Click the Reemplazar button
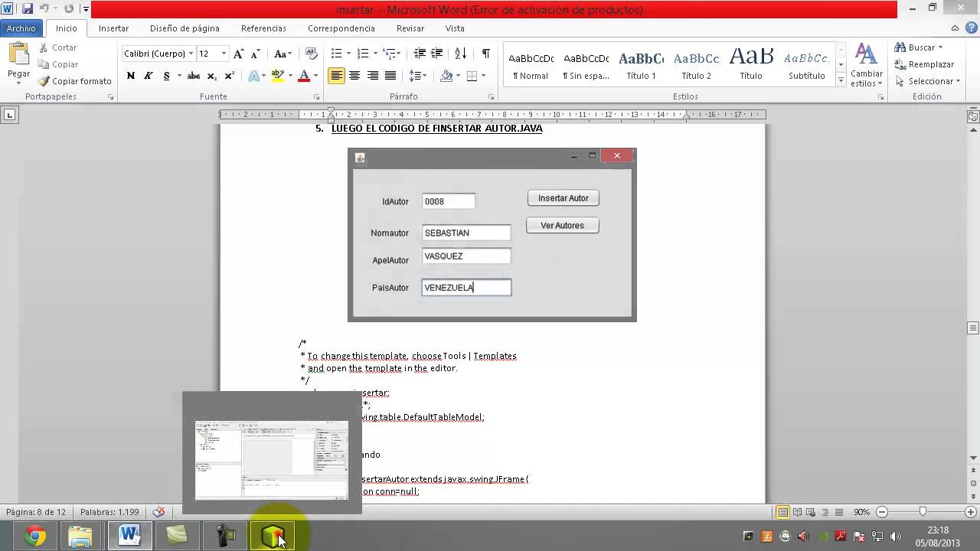Viewport: 980px width, 551px height. [x=925, y=64]
